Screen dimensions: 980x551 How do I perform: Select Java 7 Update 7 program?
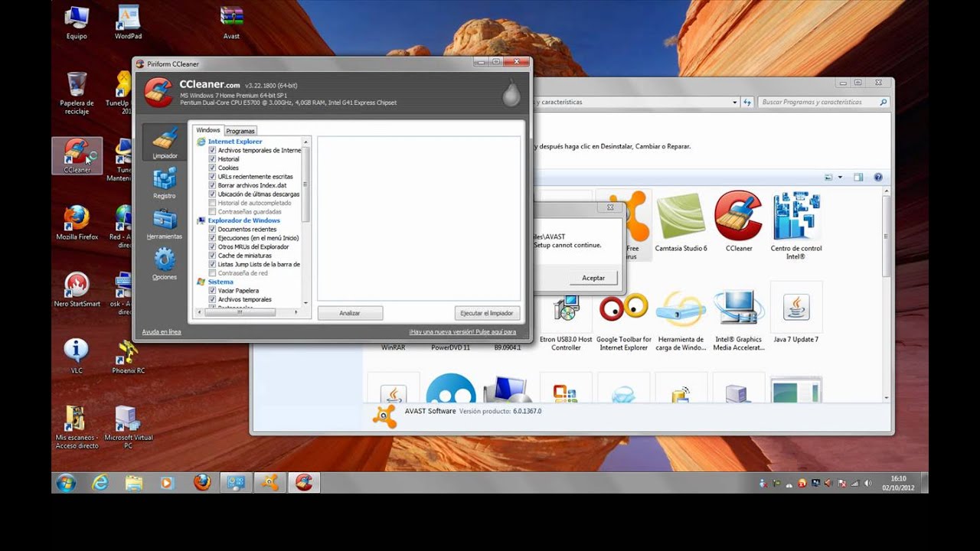(796, 312)
